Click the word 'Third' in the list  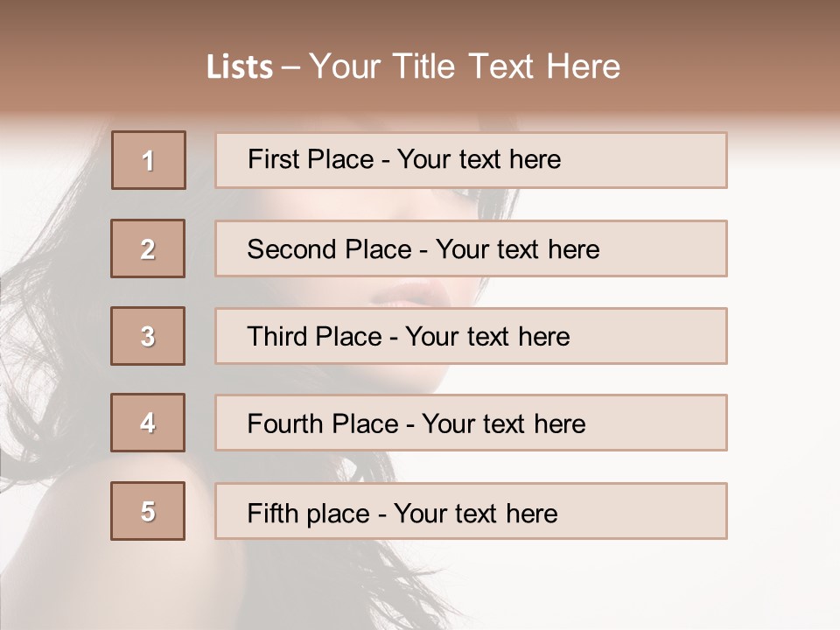pos(277,336)
